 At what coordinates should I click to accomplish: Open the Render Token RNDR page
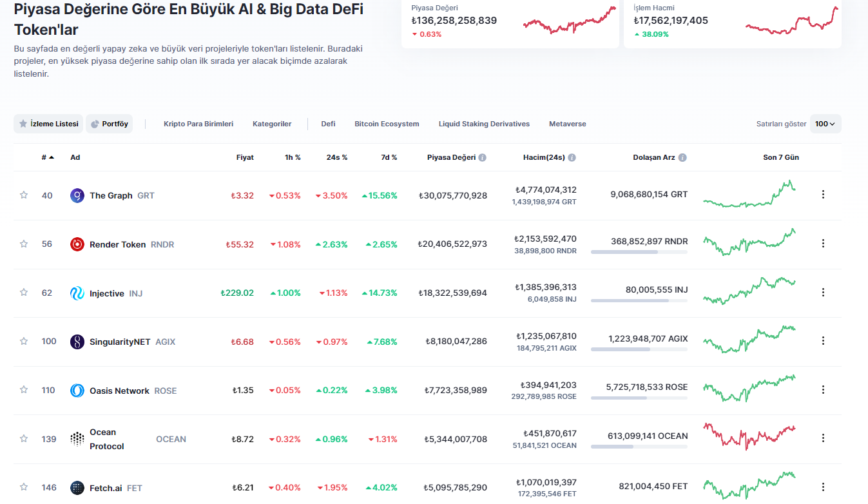tap(131, 244)
